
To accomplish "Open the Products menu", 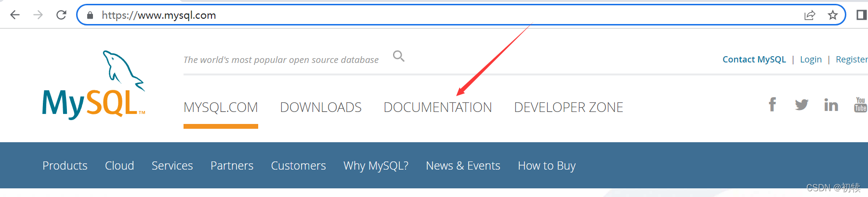I will click(65, 166).
